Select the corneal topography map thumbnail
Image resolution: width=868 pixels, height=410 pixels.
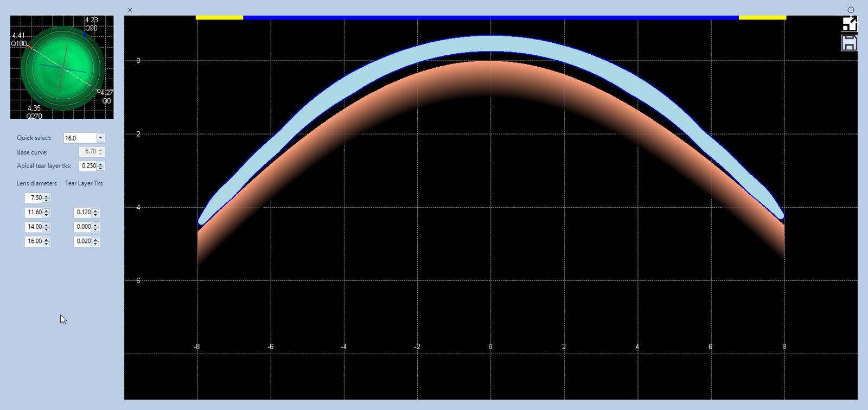tap(62, 67)
